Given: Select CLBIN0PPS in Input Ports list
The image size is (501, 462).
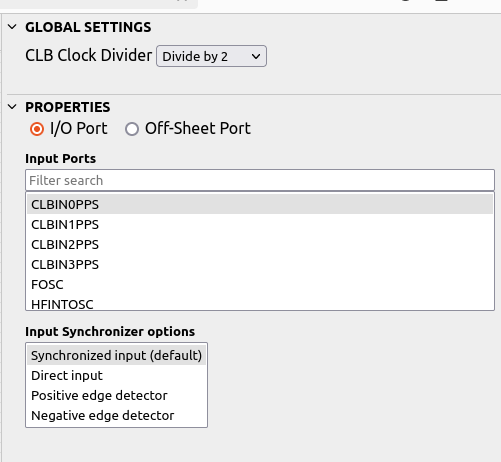Looking at the screenshot, I should (260, 204).
